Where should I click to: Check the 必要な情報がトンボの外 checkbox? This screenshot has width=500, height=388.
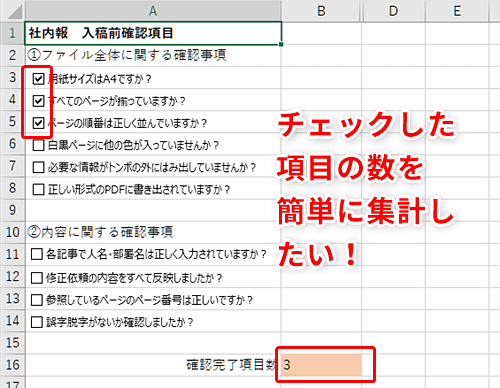tap(38, 167)
